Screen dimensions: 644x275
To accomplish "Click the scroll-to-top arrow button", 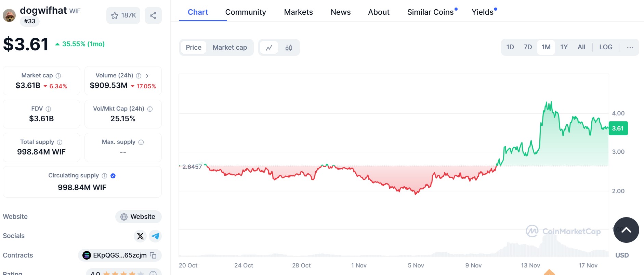I will tap(626, 230).
